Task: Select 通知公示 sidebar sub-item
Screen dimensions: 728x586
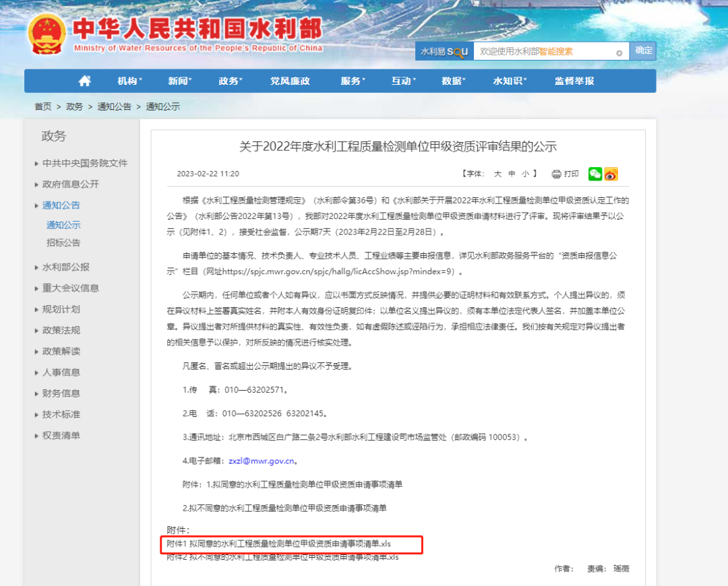Action: [x=63, y=225]
